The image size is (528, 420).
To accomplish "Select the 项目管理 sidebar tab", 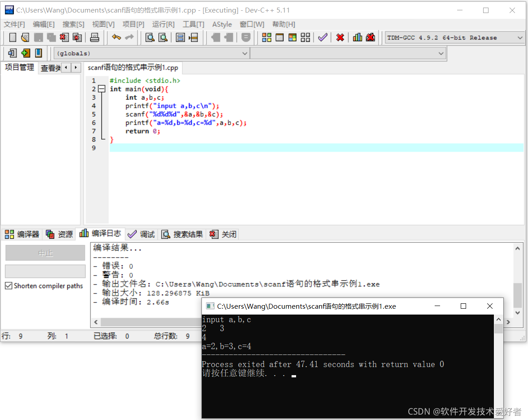I will (19, 67).
